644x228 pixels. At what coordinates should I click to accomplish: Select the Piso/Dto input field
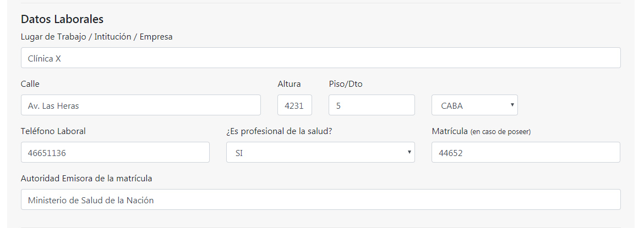[x=372, y=105]
